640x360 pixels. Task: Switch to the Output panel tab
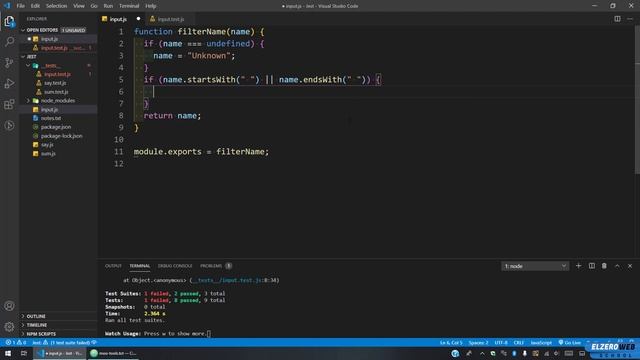pyautogui.click(x=113, y=266)
